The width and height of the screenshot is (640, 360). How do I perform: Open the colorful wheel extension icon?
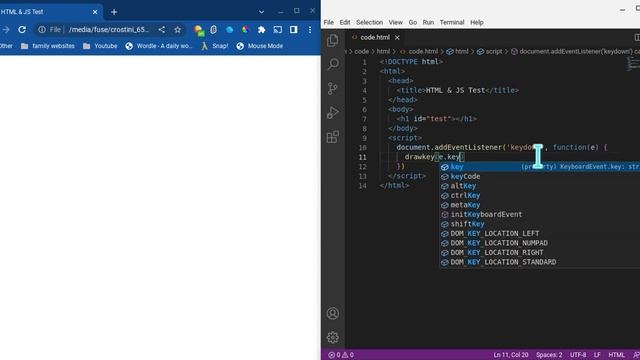click(245, 29)
